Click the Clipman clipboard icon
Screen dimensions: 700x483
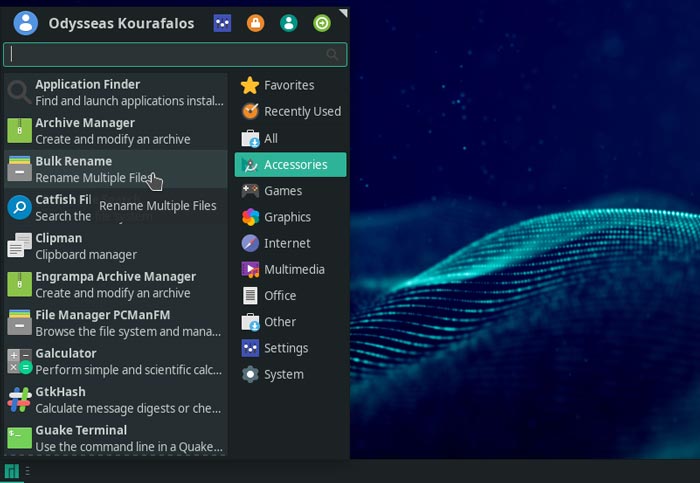(20, 246)
